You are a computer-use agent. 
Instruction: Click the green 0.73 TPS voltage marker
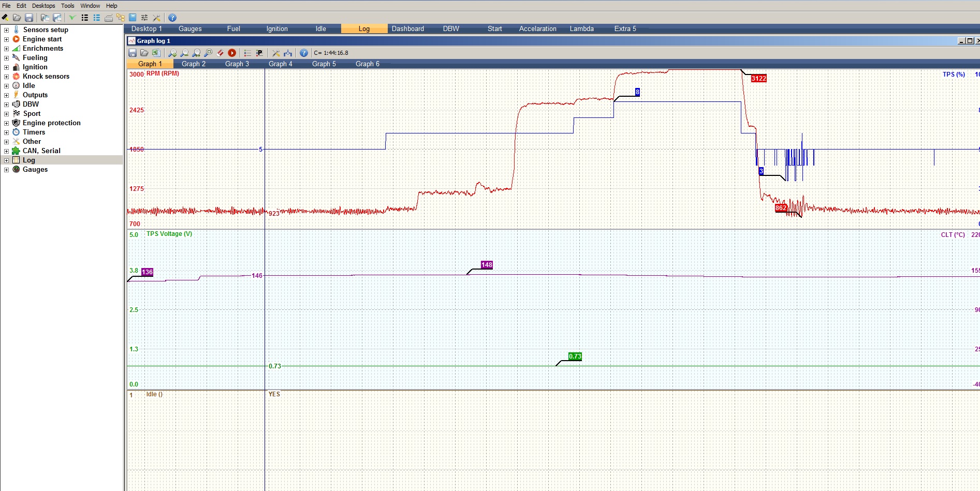point(575,356)
